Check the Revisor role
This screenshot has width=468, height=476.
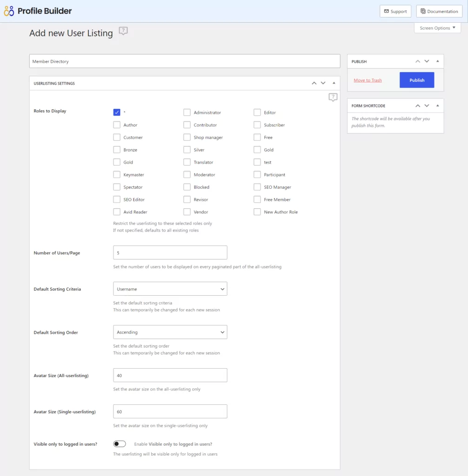[x=187, y=199]
